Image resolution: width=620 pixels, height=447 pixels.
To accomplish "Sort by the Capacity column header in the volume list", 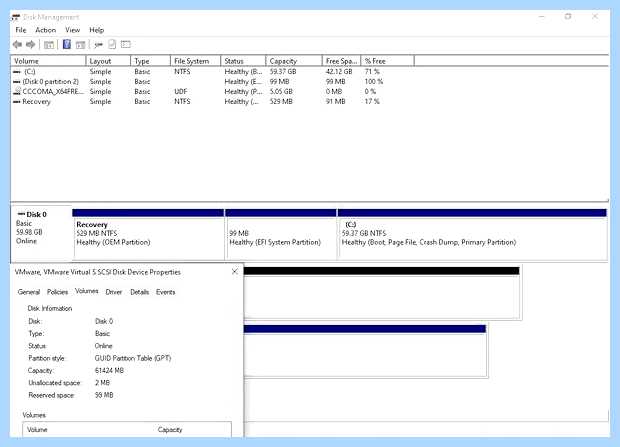I will point(294,61).
